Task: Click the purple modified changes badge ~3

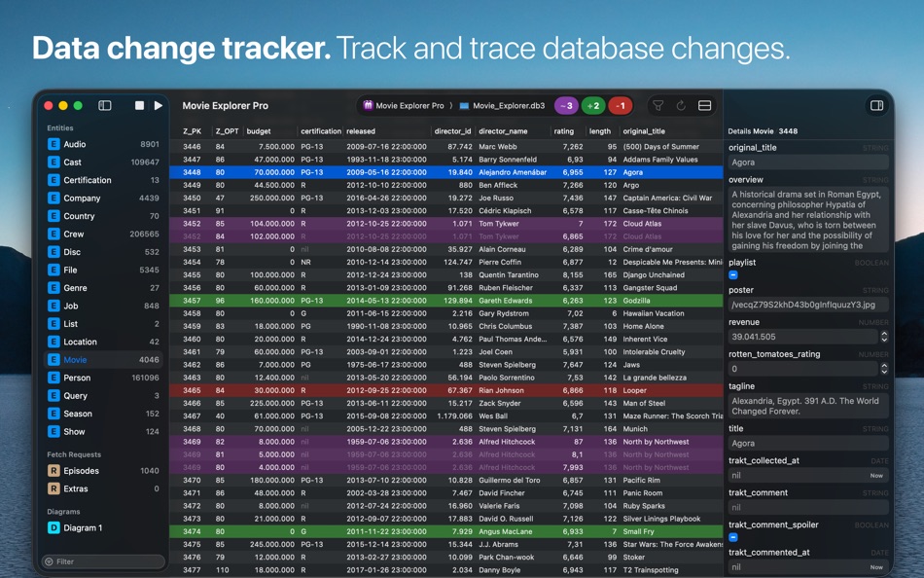Action: (566, 105)
